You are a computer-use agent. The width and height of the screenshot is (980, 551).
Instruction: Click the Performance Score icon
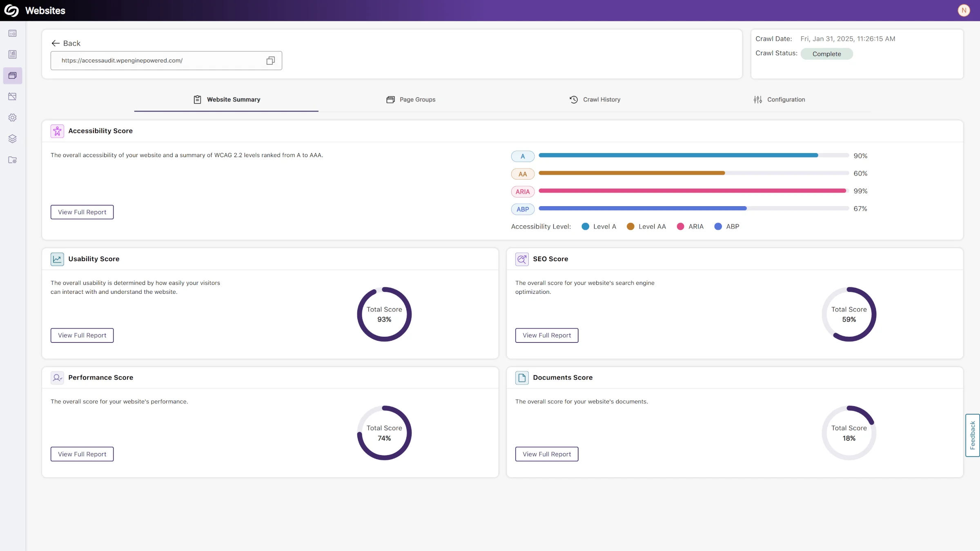tap(57, 378)
